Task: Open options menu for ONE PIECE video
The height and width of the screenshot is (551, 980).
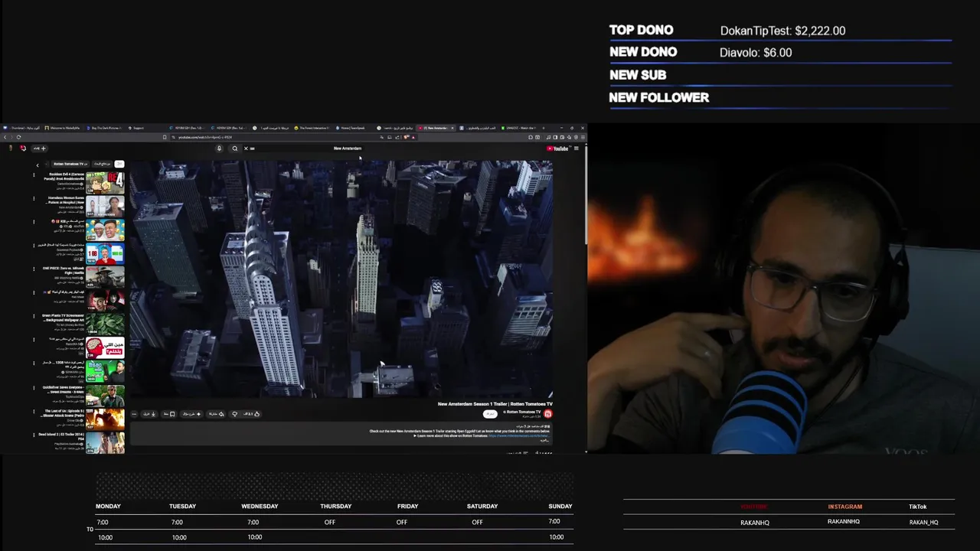Action: (x=34, y=269)
